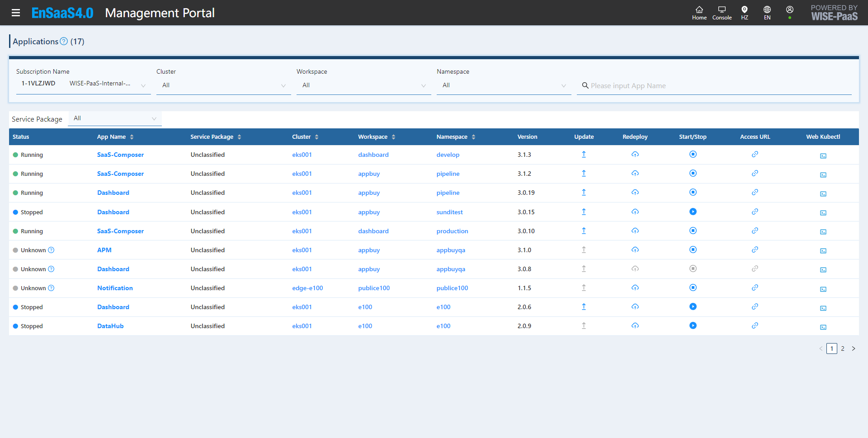Open the edge-e100 cluster link
This screenshot has width=868, height=438.
(x=307, y=288)
